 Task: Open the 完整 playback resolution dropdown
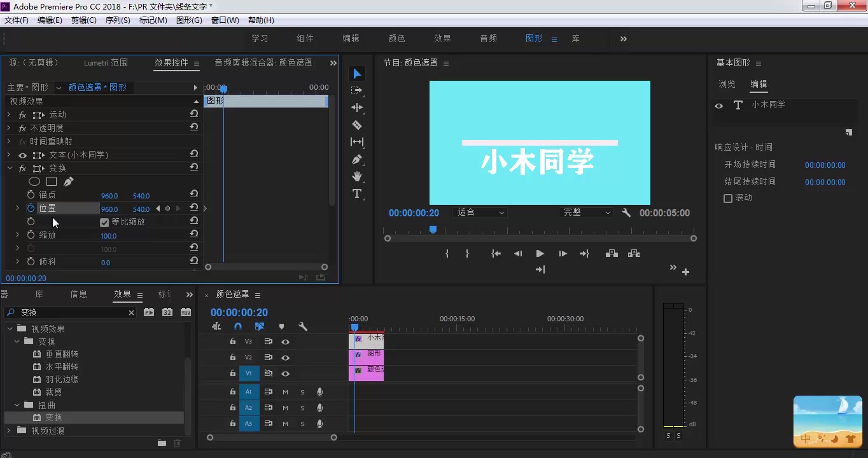pyautogui.click(x=585, y=212)
